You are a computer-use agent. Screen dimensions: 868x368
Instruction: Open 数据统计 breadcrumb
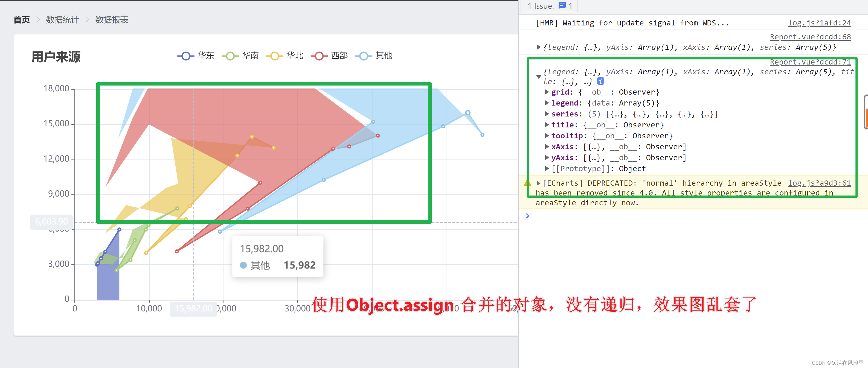click(x=62, y=20)
